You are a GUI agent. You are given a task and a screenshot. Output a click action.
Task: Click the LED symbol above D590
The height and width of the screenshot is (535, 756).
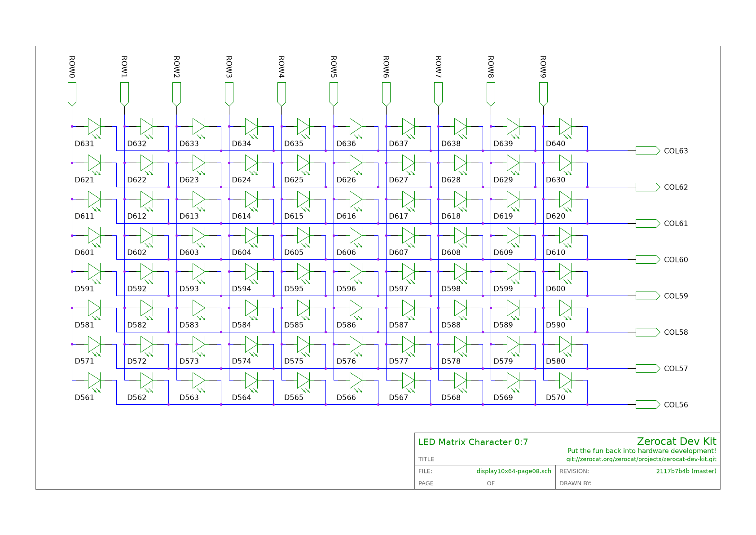coord(565,309)
